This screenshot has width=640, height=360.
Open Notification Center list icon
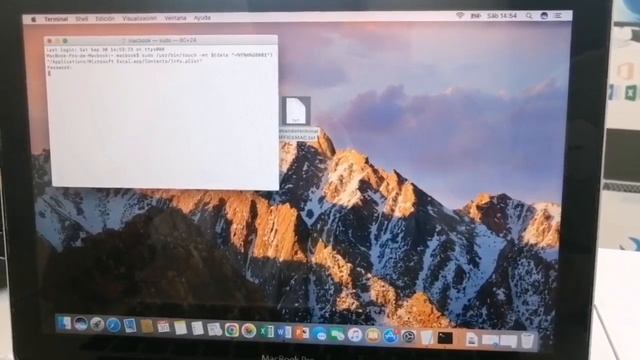558,16
